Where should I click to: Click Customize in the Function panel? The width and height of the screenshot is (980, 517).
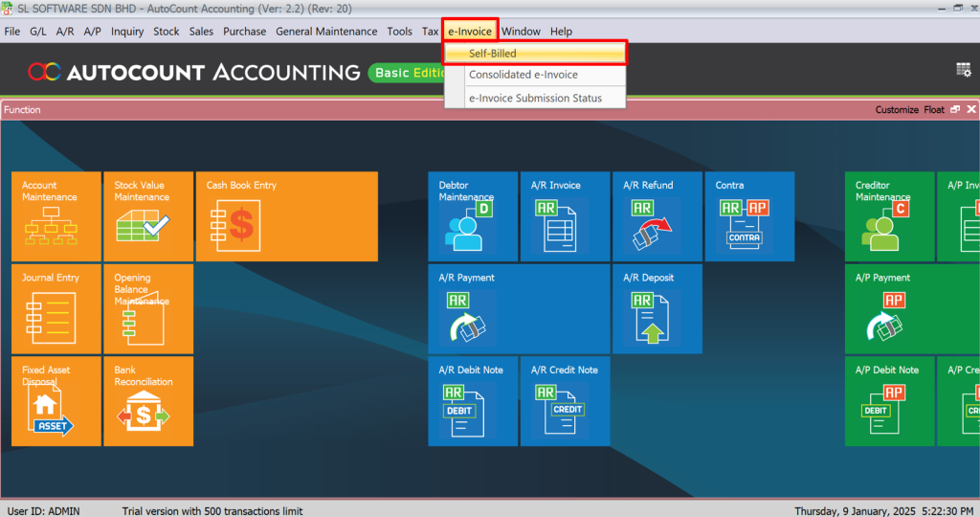click(x=896, y=109)
